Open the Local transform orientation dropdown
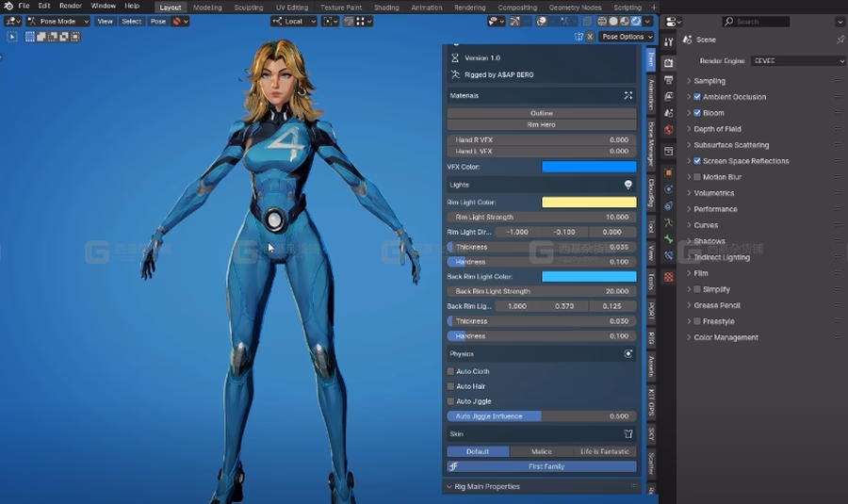The width and height of the screenshot is (848, 504). click(x=294, y=22)
